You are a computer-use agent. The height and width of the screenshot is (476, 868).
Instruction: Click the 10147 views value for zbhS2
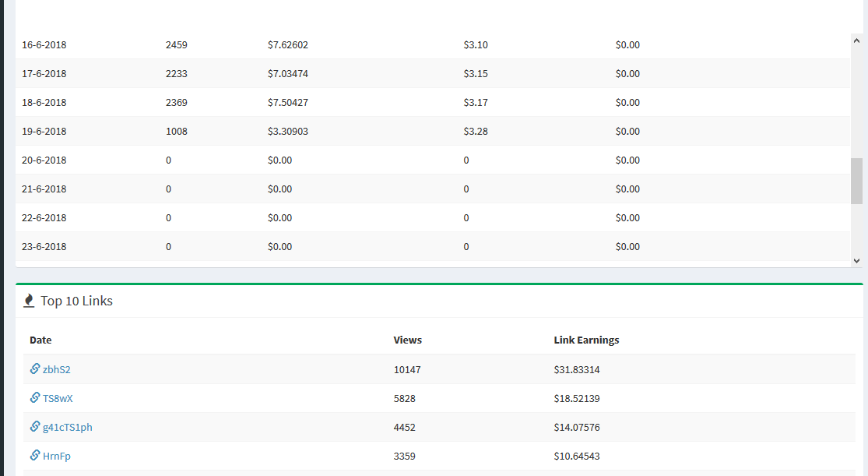pyautogui.click(x=407, y=370)
